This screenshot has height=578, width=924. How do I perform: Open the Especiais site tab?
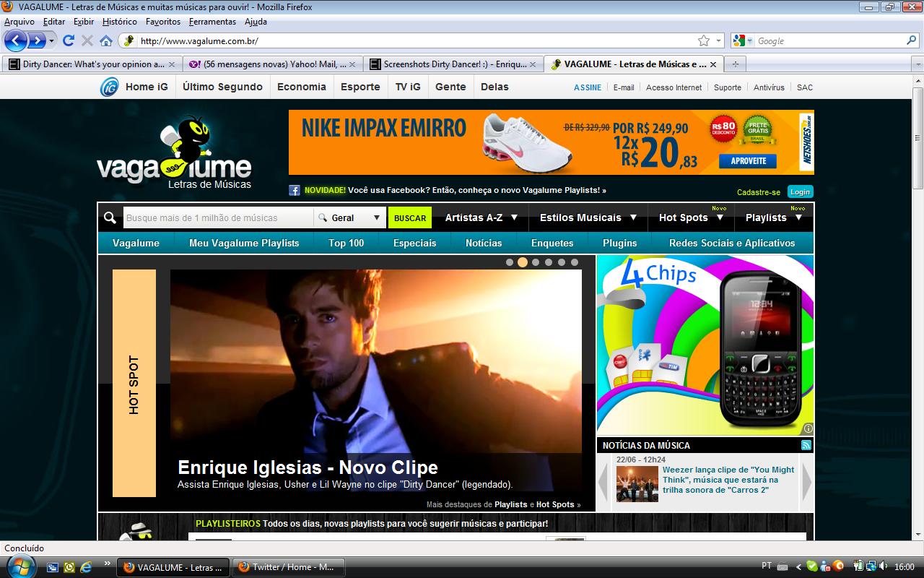click(x=414, y=243)
